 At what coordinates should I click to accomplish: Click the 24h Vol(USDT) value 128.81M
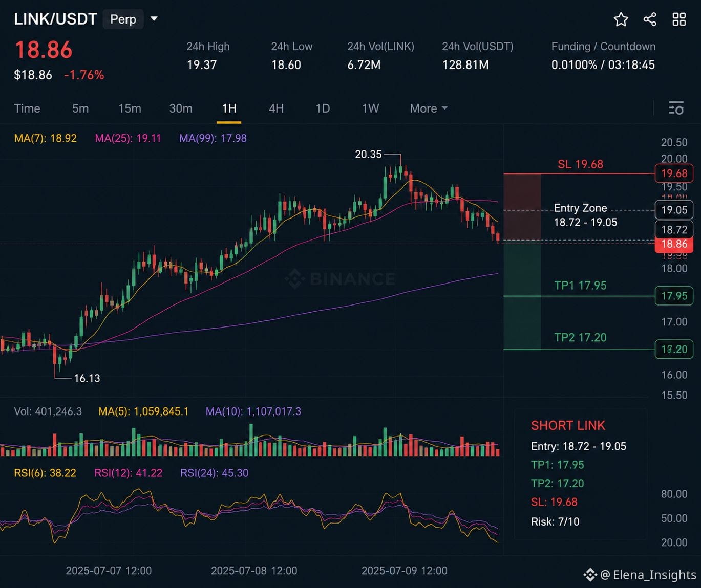(465, 65)
